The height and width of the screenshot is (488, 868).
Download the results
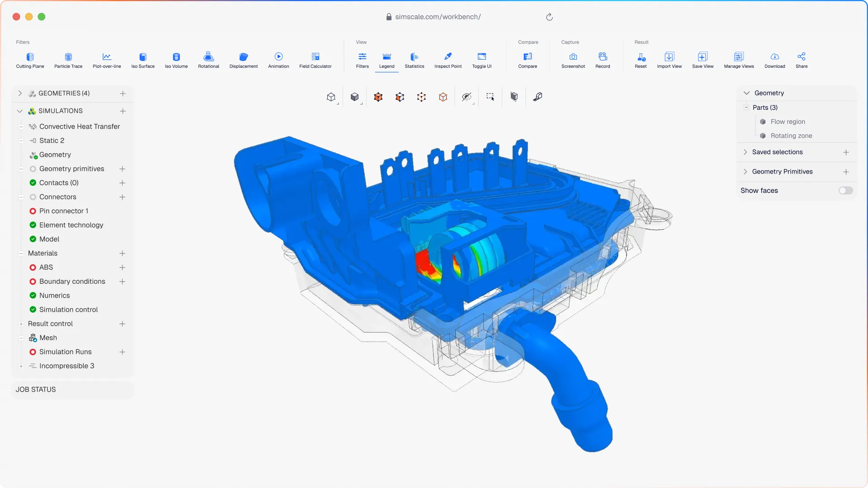775,60
